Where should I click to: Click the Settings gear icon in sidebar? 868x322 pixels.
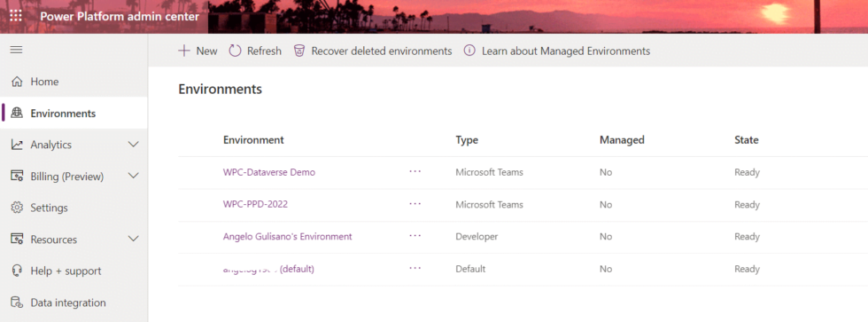(x=17, y=208)
